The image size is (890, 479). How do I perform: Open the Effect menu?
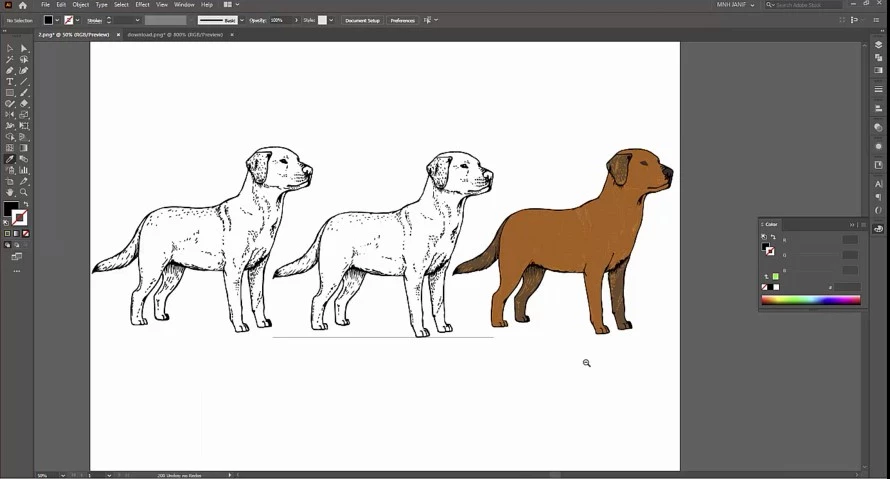(x=142, y=5)
